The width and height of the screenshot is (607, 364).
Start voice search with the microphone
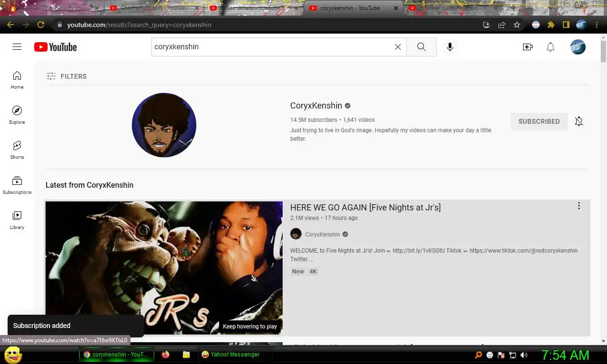point(450,47)
